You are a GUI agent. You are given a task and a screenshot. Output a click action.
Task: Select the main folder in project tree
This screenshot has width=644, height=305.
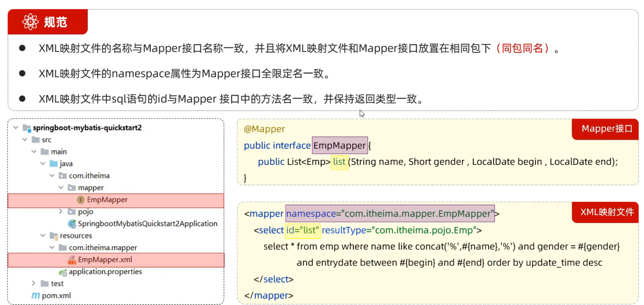point(58,152)
